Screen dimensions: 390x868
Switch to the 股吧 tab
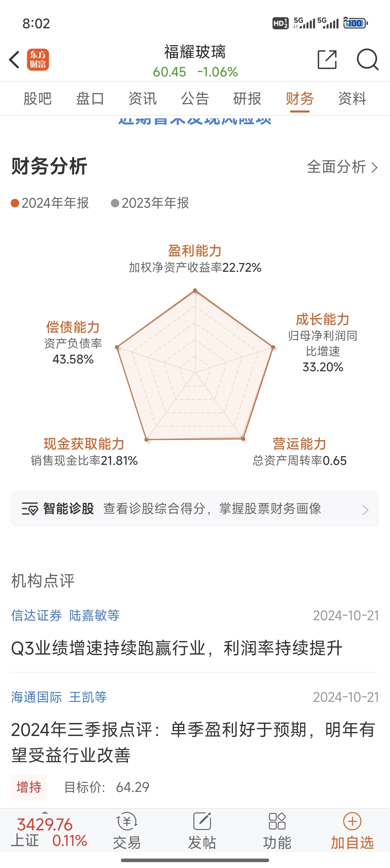(x=37, y=99)
